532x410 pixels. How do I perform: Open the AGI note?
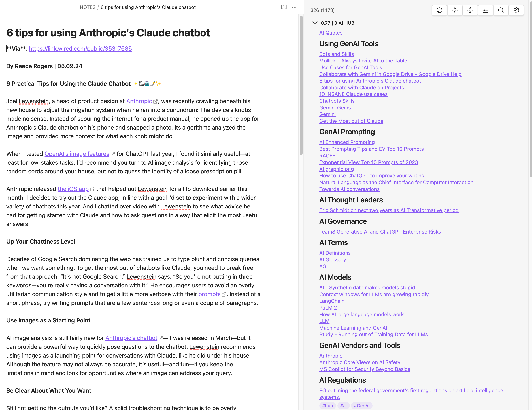[x=323, y=266]
